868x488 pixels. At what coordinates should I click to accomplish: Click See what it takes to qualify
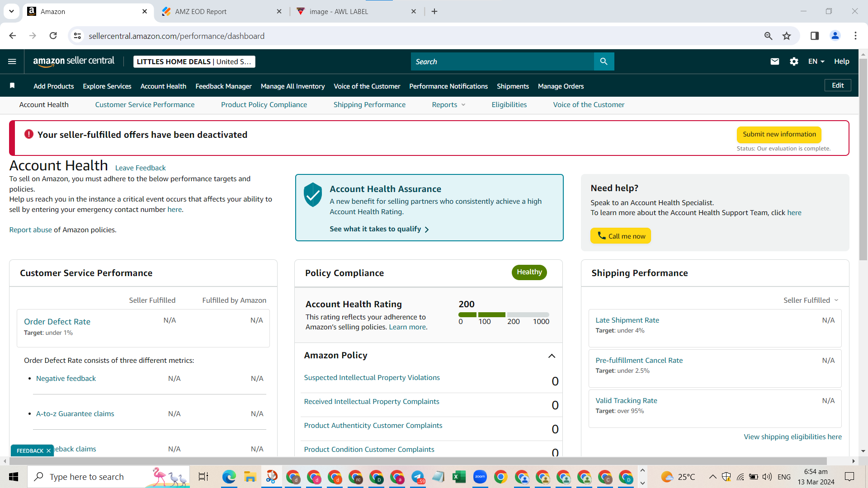pos(379,229)
